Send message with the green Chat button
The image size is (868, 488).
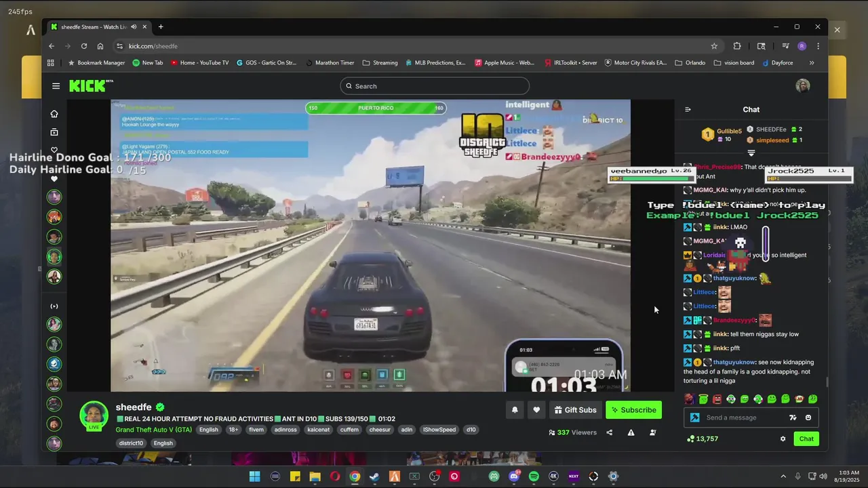pos(806,439)
